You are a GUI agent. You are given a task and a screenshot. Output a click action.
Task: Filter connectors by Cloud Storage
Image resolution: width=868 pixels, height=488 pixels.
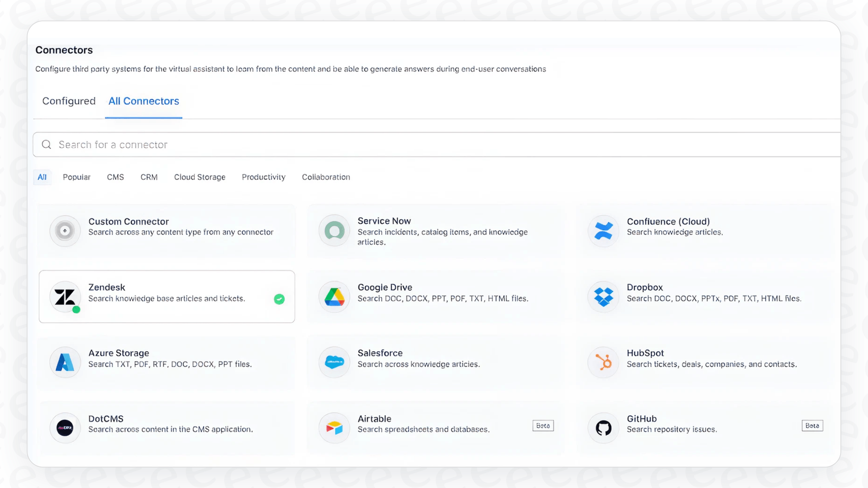(199, 177)
